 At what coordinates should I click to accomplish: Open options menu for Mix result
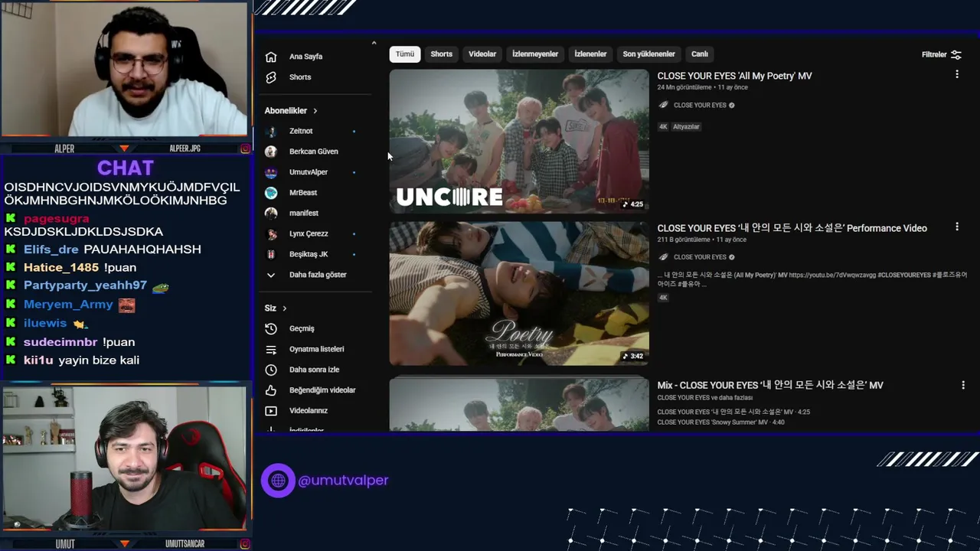[963, 384]
